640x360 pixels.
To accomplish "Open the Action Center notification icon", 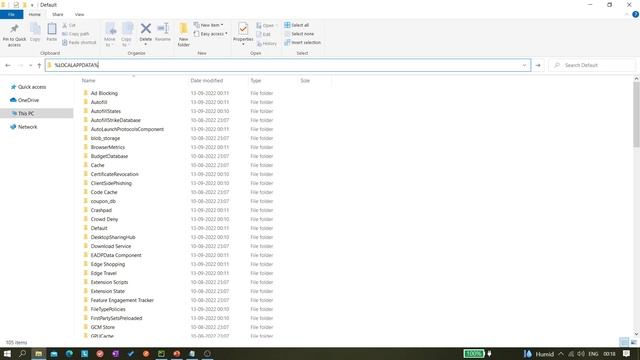I will pyautogui.click(x=627, y=353).
